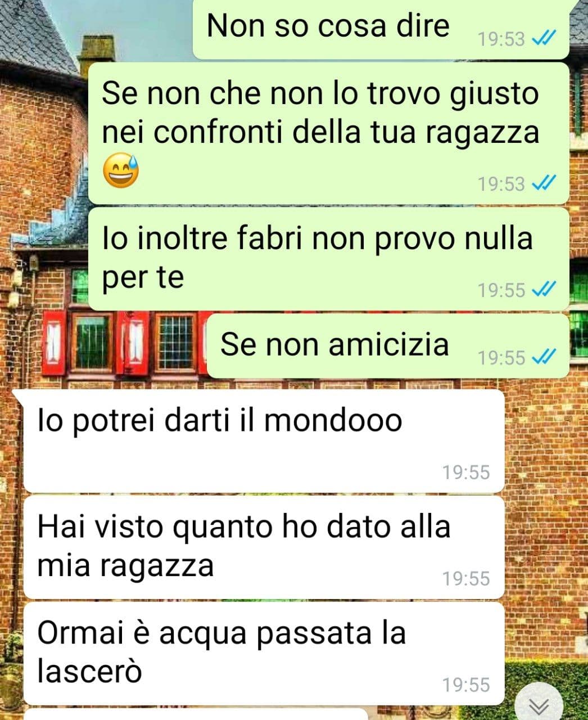Tap 19:55 timestamp on 'mia ragazza' message
The width and height of the screenshot is (588, 720).
[x=466, y=579]
